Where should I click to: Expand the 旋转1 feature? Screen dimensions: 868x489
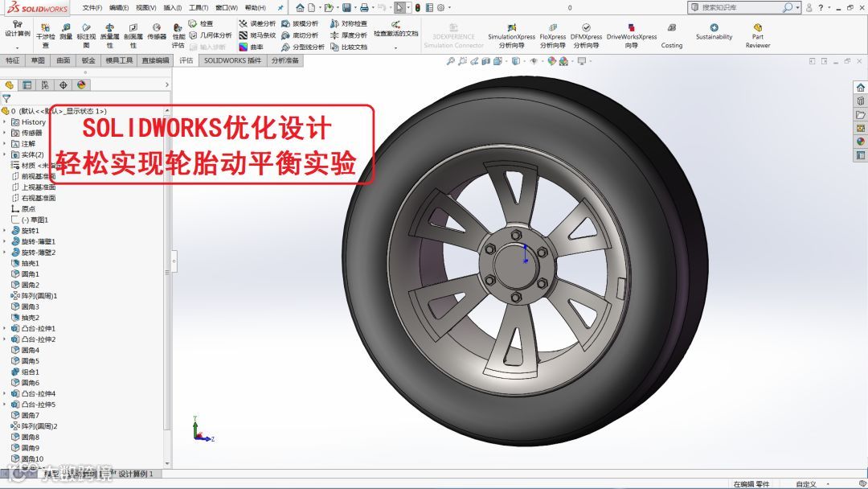(5, 230)
